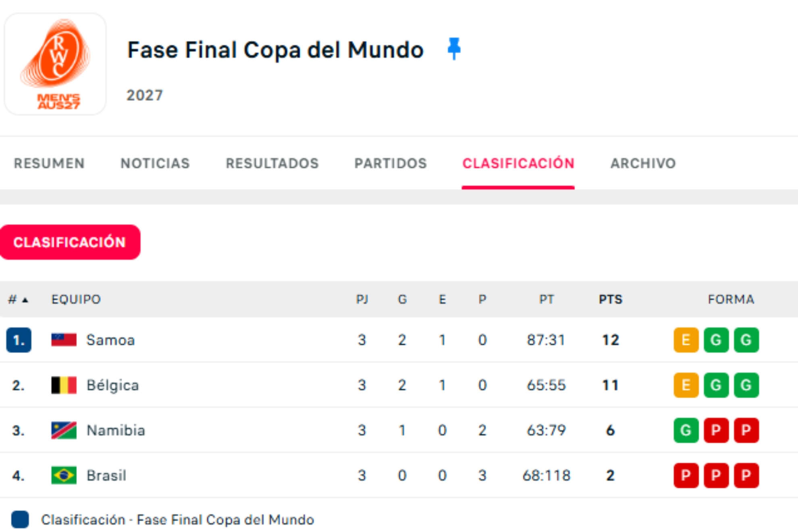
Task: Sort standings by PJ column header
Action: click(362, 299)
